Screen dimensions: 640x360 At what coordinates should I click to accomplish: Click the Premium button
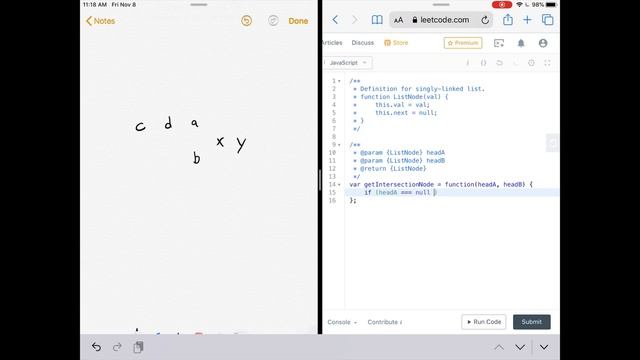[x=463, y=43]
